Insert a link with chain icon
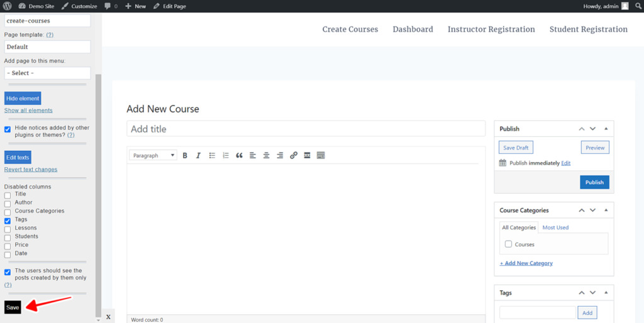Viewport: 644px width, 323px height. click(x=293, y=156)
